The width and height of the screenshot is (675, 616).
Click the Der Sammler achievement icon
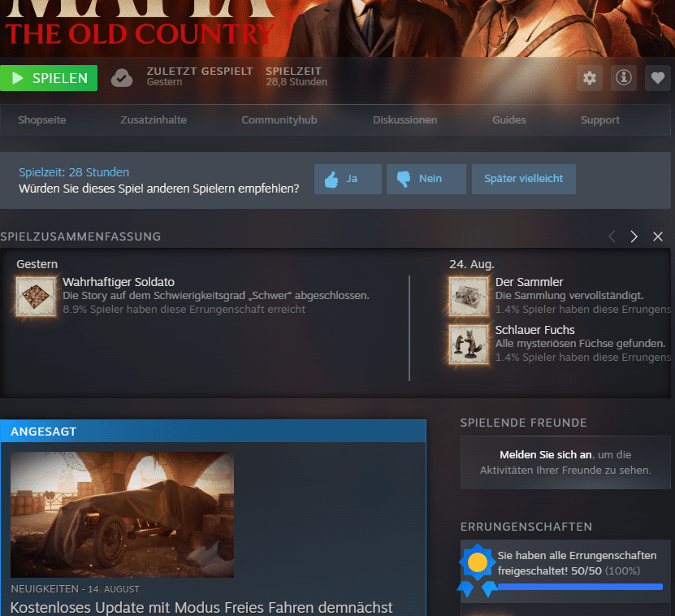pyautogui.click(x=469, y=297)
